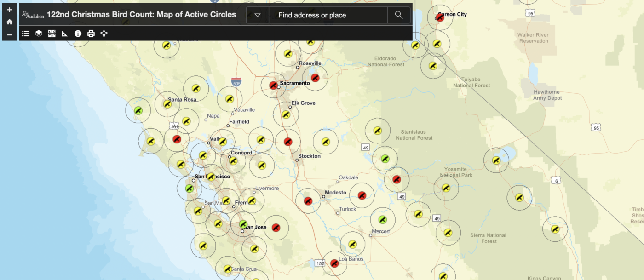Viewport: 644px width, 280px height.
Task: Open the Basemap gallery
Action: [x=52, y=34]
